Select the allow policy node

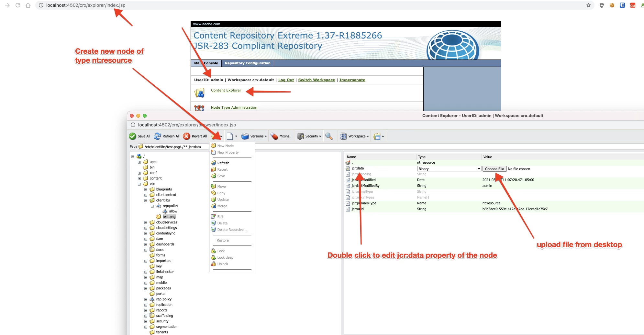173,211
